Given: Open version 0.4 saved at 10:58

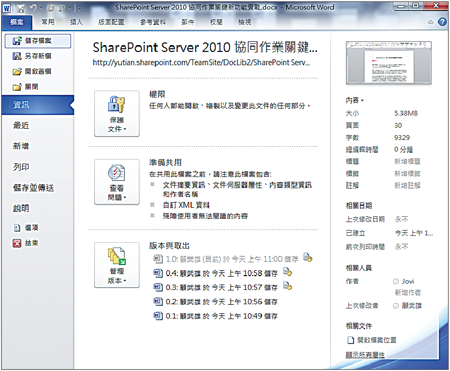Looking at the screenshot, I should point(222,273).
